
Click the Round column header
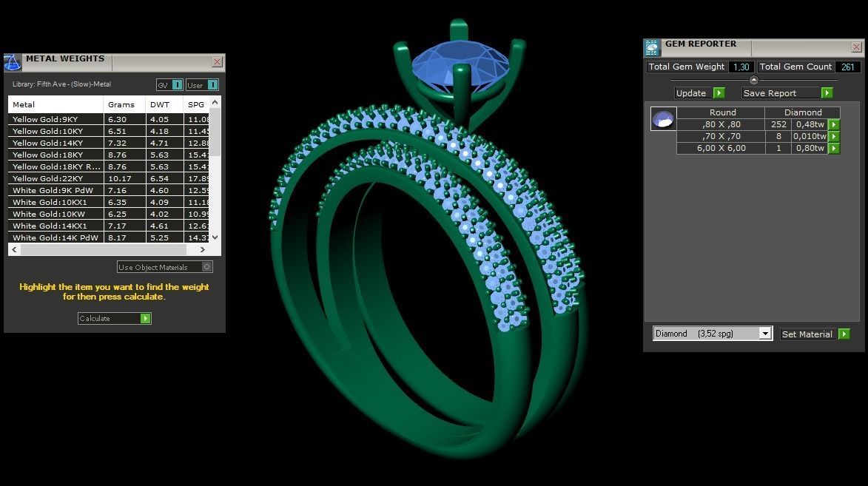[722, 112]
